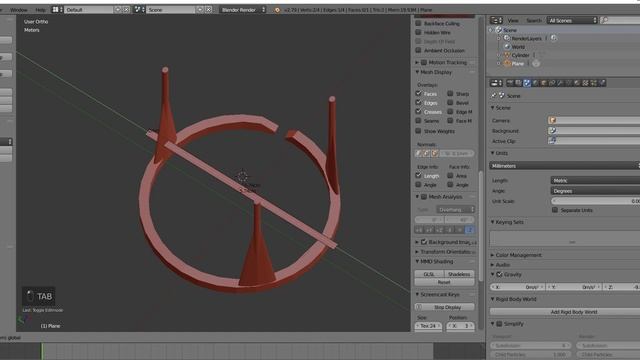Uncheck the Edges overlay checkbox
The image size is (640, 360).
tap(418, 102)
